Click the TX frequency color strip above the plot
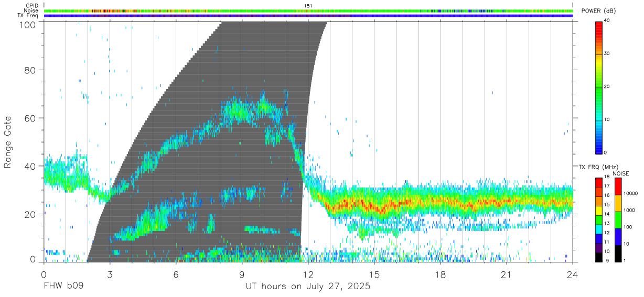The height and width of the screenshot is (297, 644). tap(308, 16)
